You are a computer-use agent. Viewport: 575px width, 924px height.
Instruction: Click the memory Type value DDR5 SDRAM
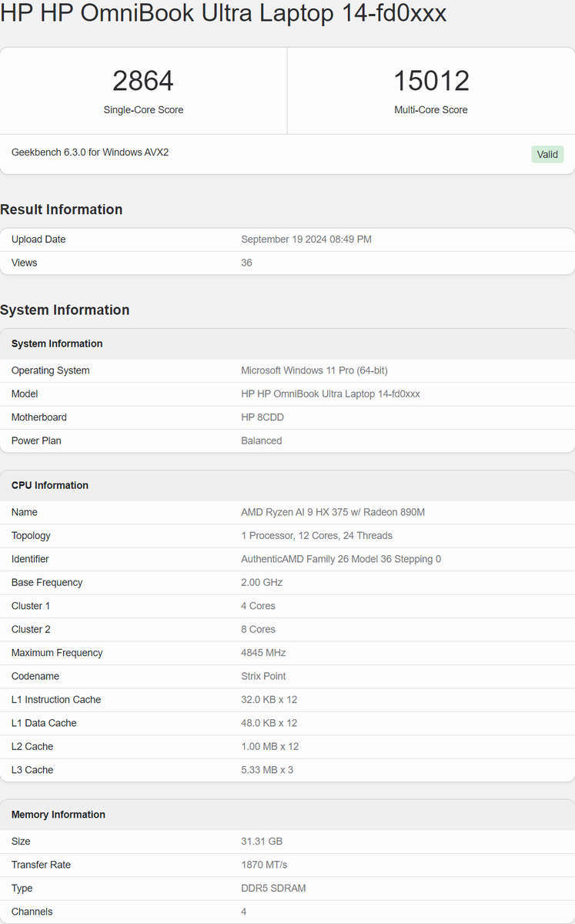[x=273, y=889]
